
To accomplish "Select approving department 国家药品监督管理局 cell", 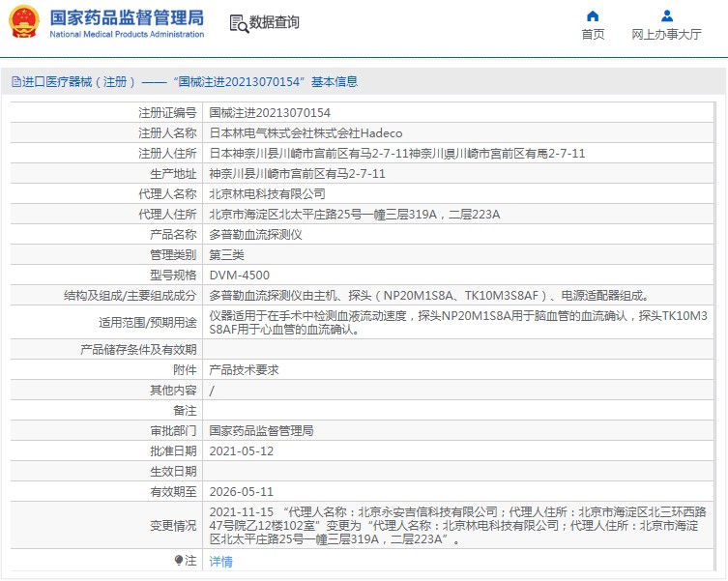I will point(261,431).
